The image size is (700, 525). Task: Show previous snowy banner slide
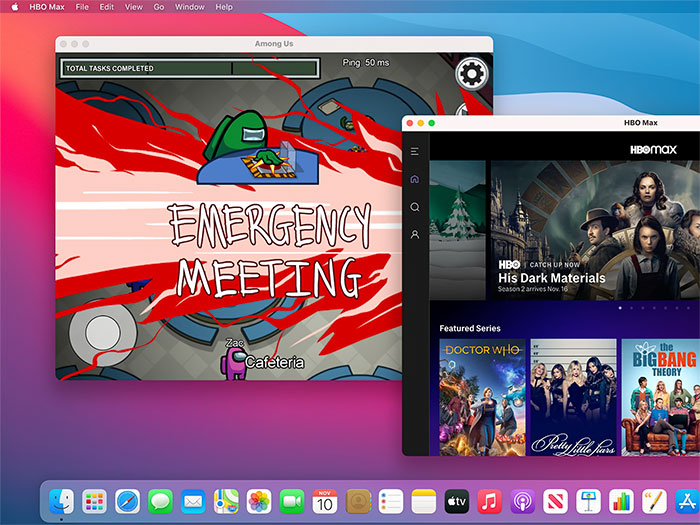click(x=457, y=230)
